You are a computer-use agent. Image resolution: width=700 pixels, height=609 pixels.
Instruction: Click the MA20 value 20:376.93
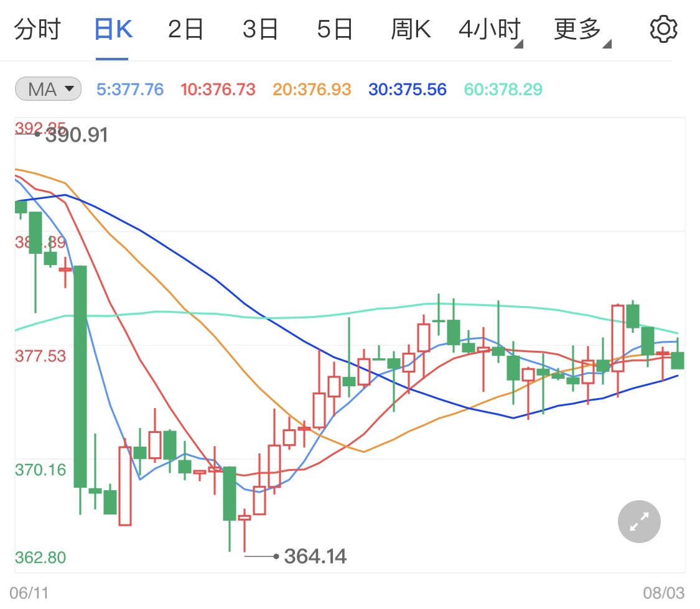(312, 89)
